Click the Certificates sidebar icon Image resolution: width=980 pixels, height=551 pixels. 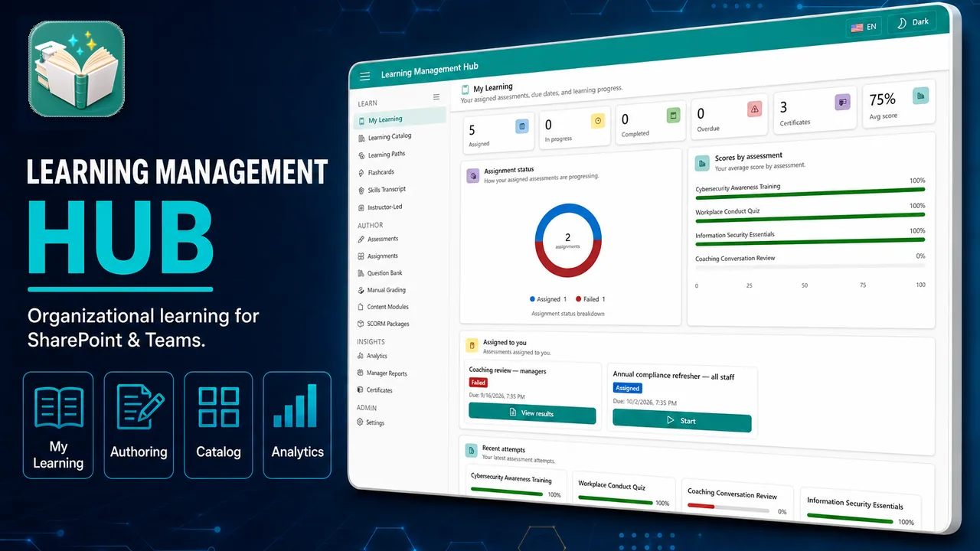tap(360, 390)
